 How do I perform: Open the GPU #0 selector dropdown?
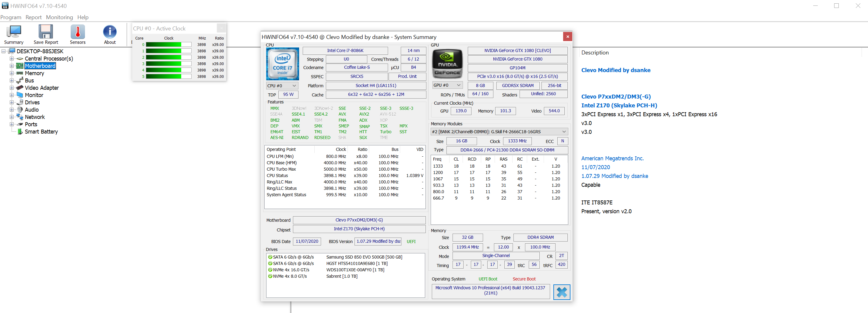[447, 85]
